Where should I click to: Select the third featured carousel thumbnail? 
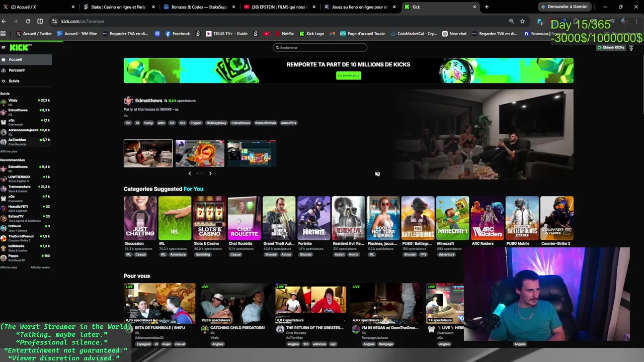tap(252, 153)
